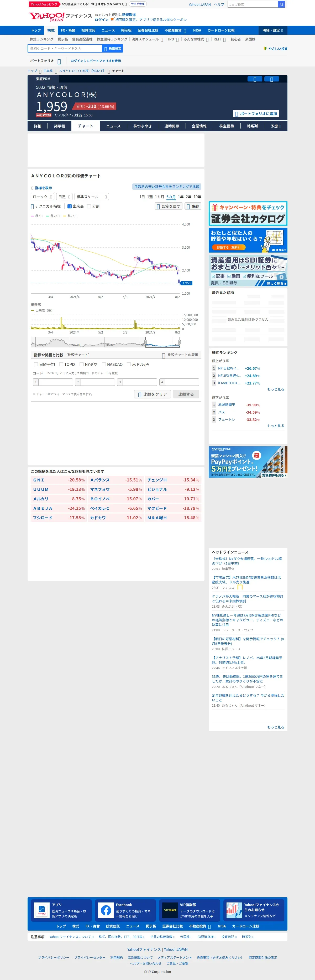315x980 pixels.
Task: Click the 比較する button
Action: 186,394
